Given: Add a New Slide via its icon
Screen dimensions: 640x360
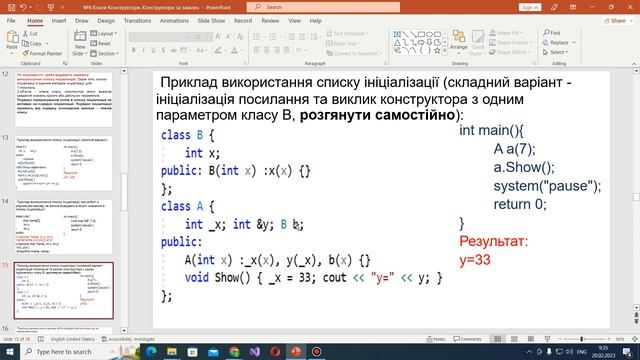Looking at the screenshot, I should pyautogui.click(x=80, y=37).
